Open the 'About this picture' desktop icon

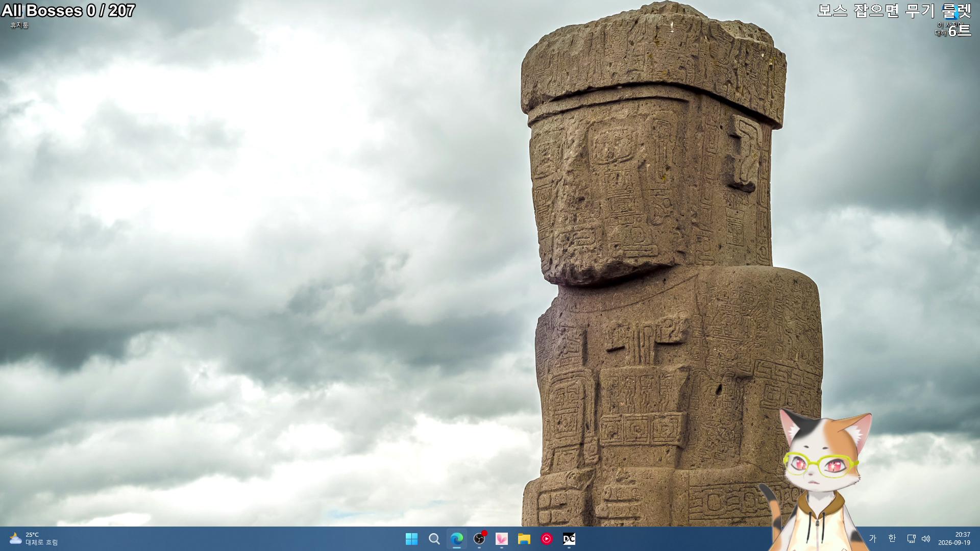(x=949, y=20)
